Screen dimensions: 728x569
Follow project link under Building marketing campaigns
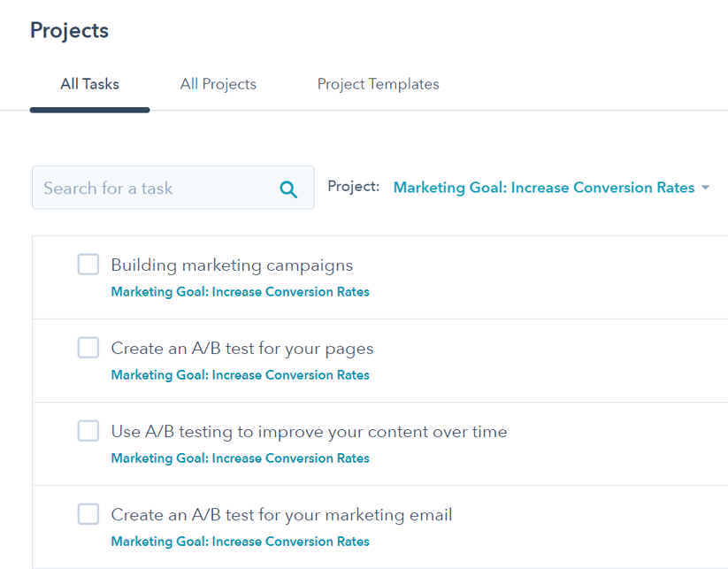[x=240, y=292]
